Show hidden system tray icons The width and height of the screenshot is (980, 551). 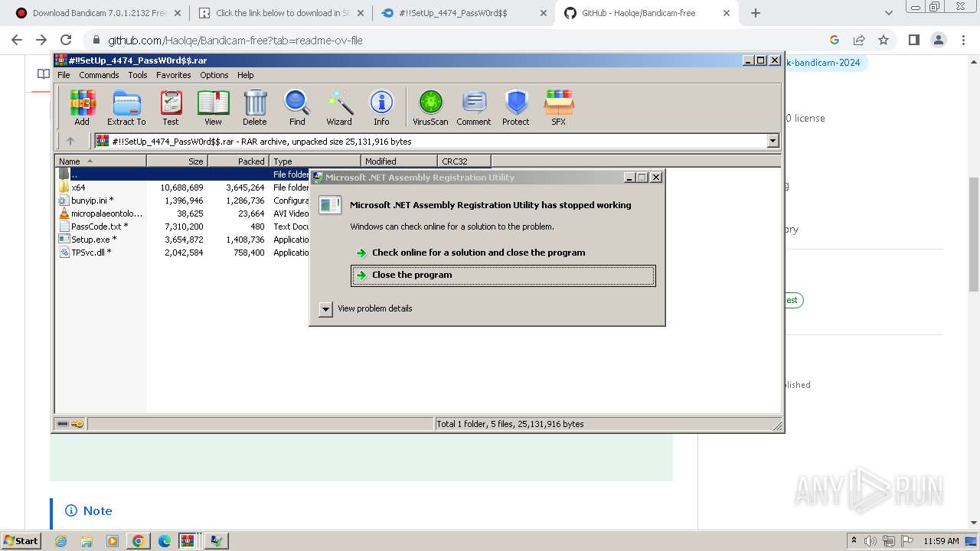[854, 541]
